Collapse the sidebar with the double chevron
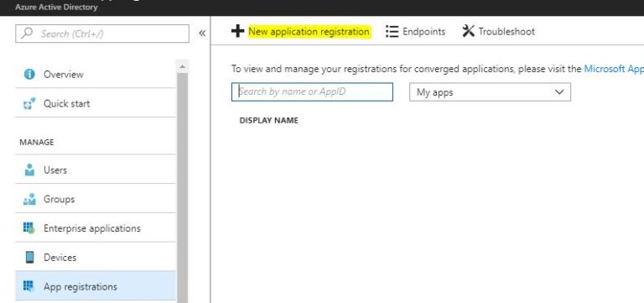The width and height of the screenshot is (644, 303). coord(202,34)
